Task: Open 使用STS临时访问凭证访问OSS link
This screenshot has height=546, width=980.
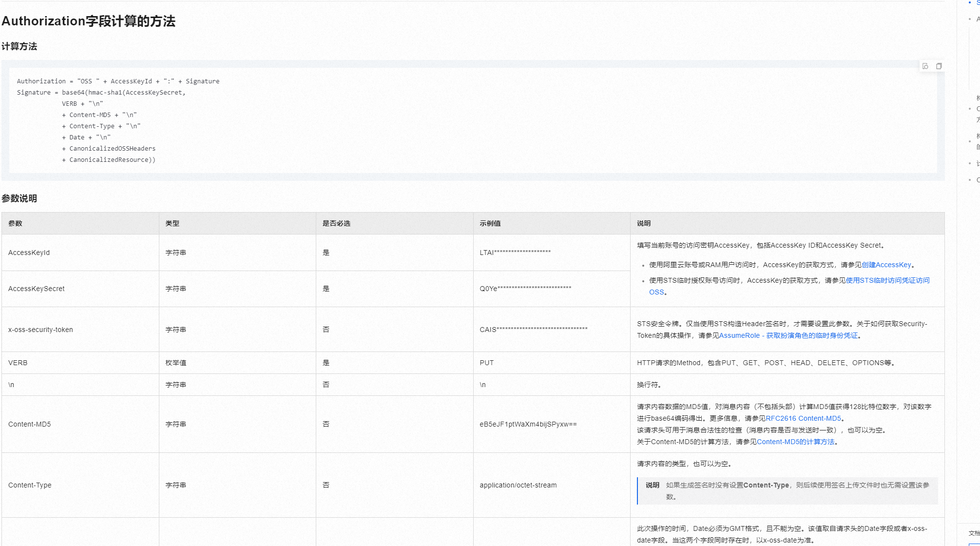Action: [789, 286]
